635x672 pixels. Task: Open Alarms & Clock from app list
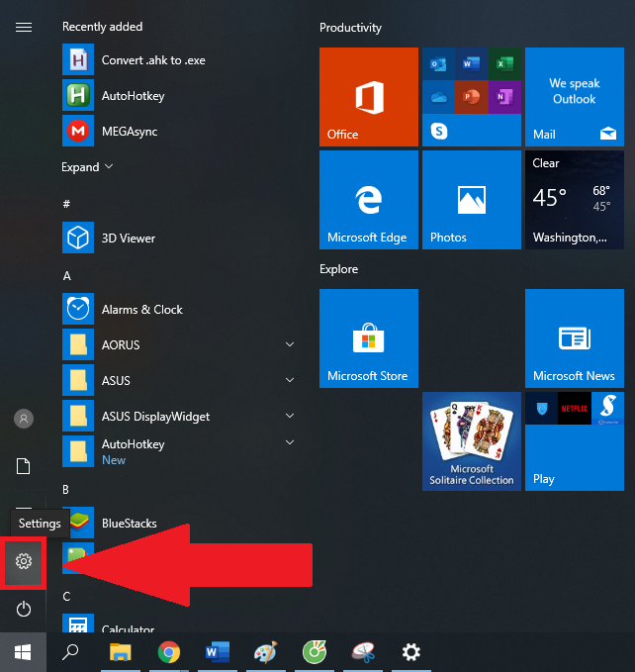(x=141, y=310)
